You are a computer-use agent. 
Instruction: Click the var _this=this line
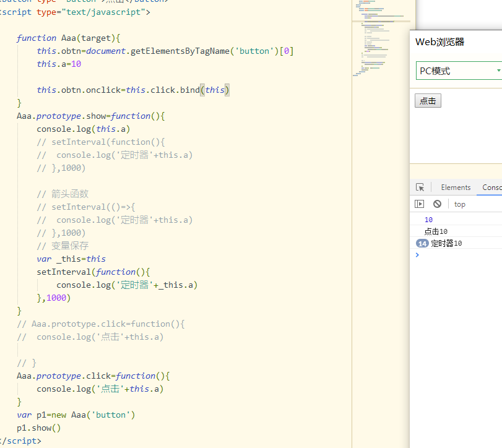pyautogui.click(x=71, y=259)
